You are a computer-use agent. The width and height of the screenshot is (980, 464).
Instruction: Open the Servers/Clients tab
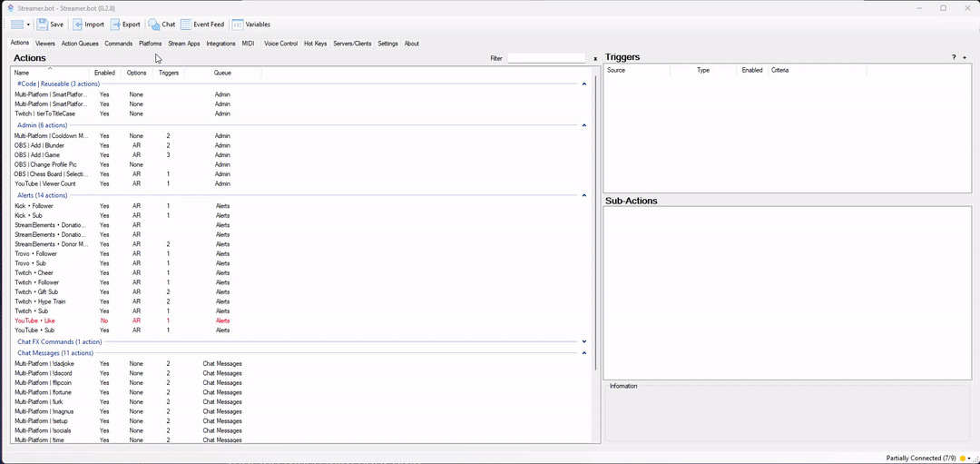352,44
